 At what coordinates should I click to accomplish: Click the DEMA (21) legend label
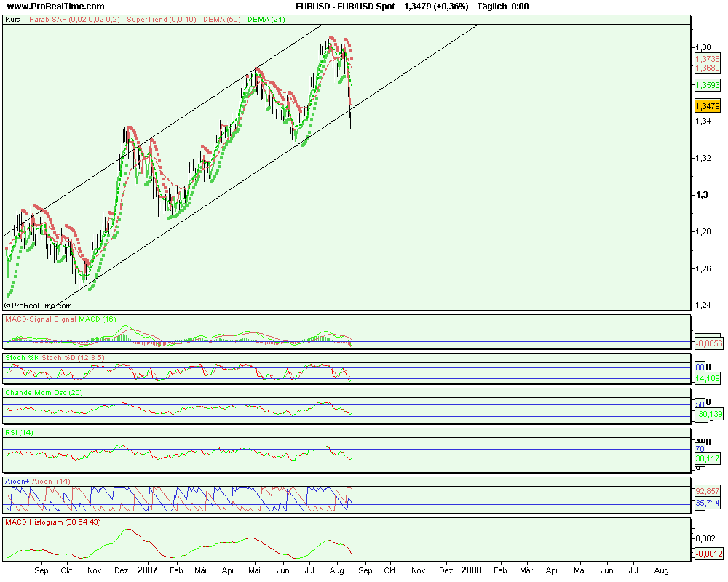click(266, 20)
